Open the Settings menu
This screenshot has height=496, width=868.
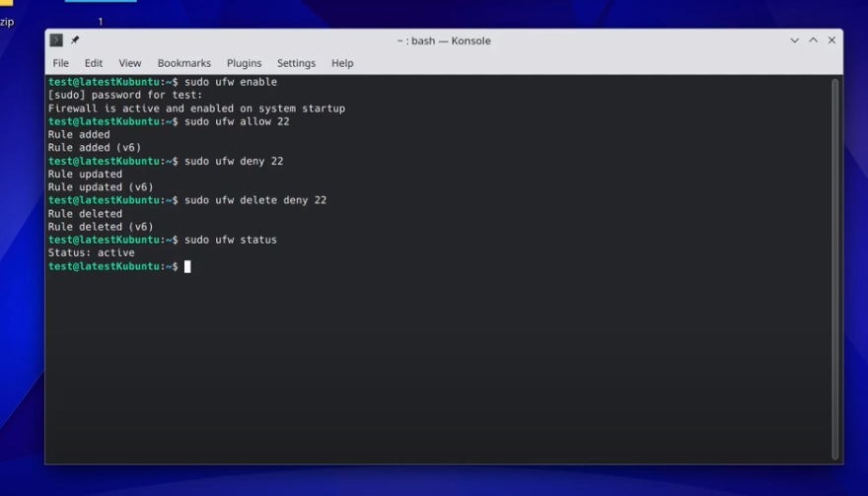point(296,63)
